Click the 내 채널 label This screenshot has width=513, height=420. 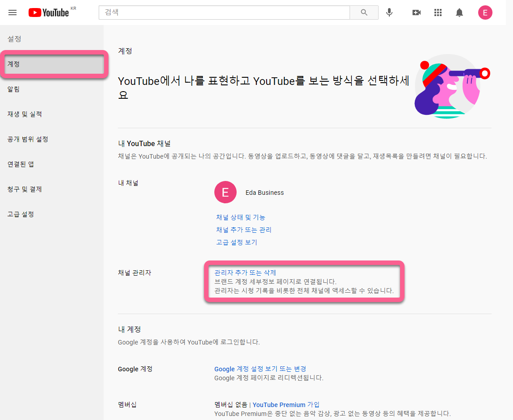128,183
